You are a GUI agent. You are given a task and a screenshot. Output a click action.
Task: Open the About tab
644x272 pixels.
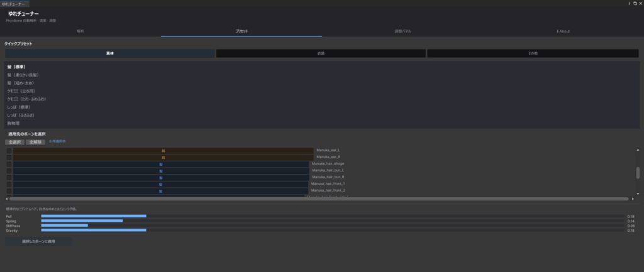pyautogui.click(x=563, y=31)
